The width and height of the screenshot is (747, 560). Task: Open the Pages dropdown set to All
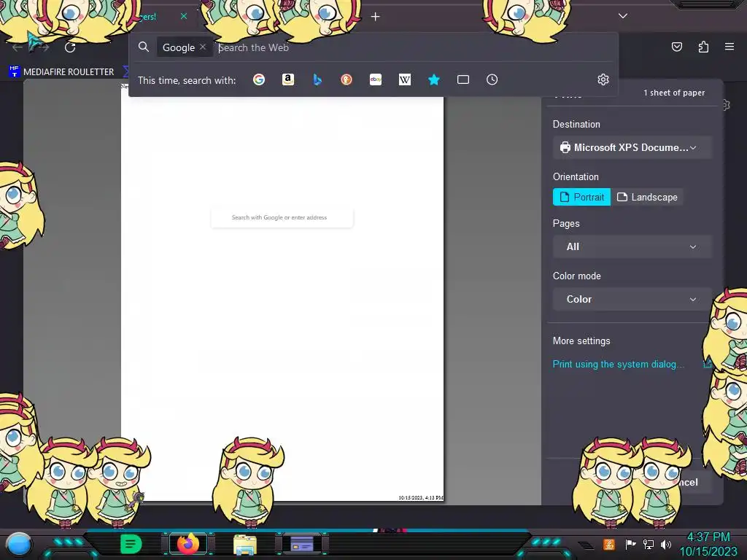tap(632, 246)
